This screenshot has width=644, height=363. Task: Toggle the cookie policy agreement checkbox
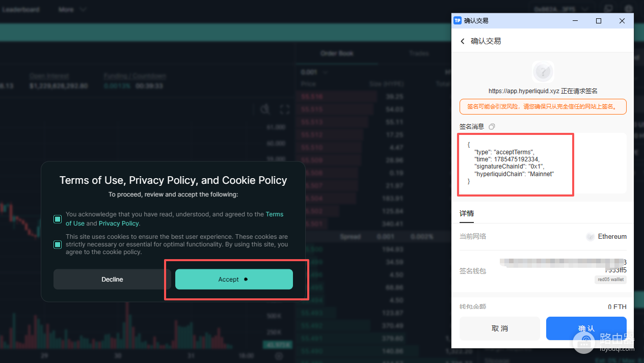[58, 244]
